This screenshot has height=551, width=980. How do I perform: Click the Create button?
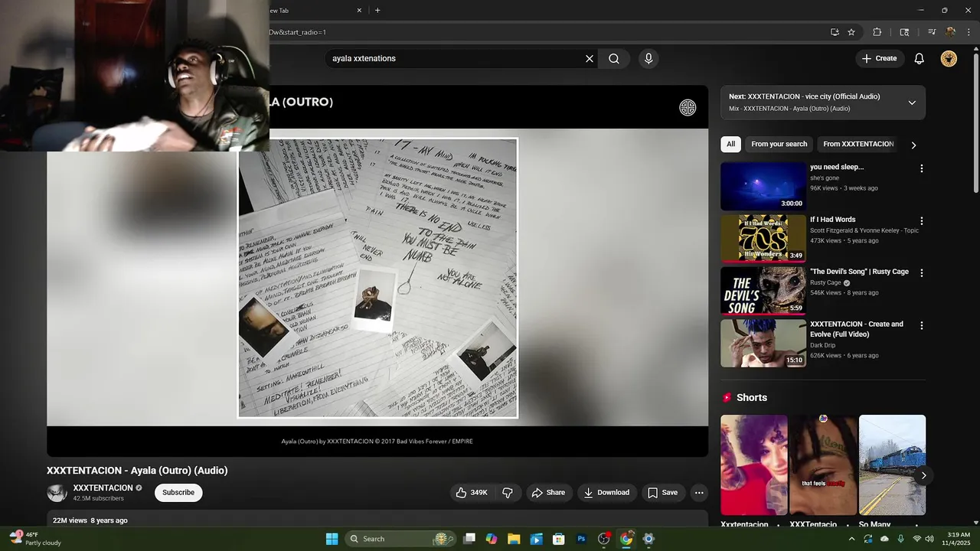(879, 59)
